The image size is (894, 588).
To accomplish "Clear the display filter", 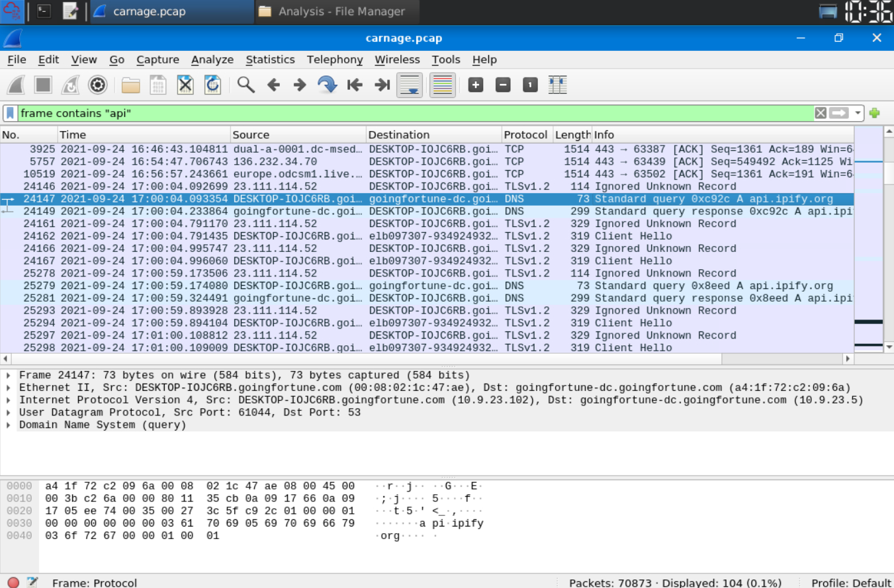I will [821, 113].
